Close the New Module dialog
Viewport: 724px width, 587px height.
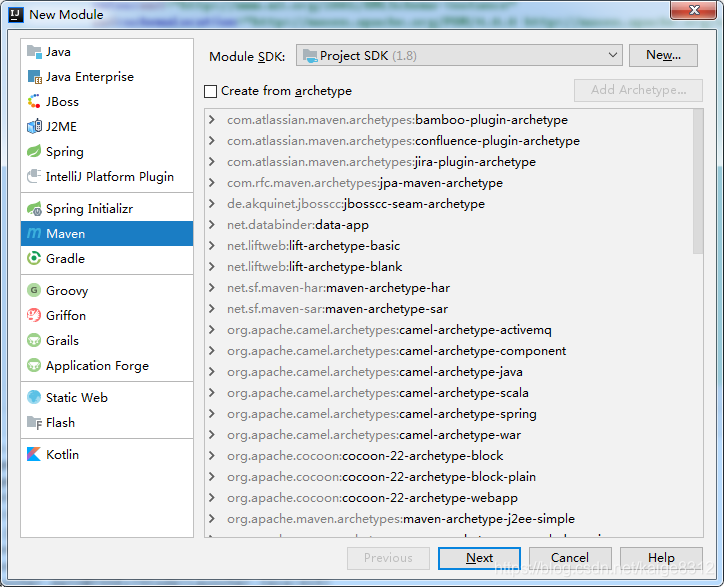click(x=694, y=10)
